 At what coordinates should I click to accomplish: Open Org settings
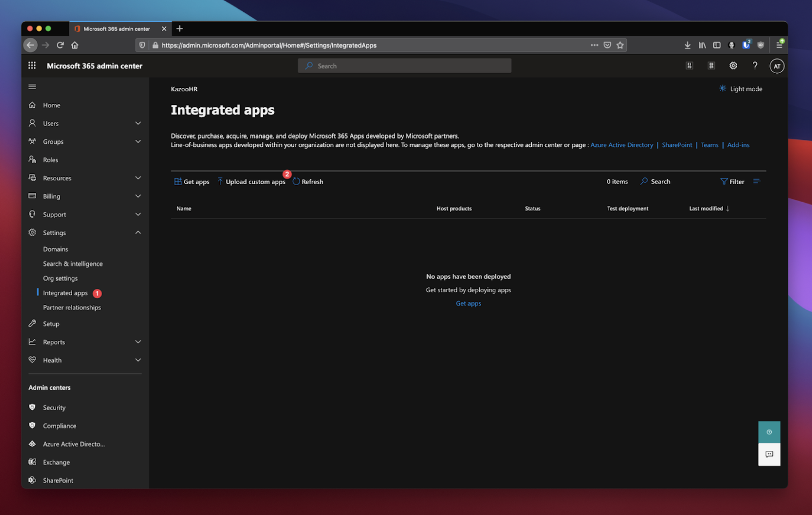tap(60, 278)
